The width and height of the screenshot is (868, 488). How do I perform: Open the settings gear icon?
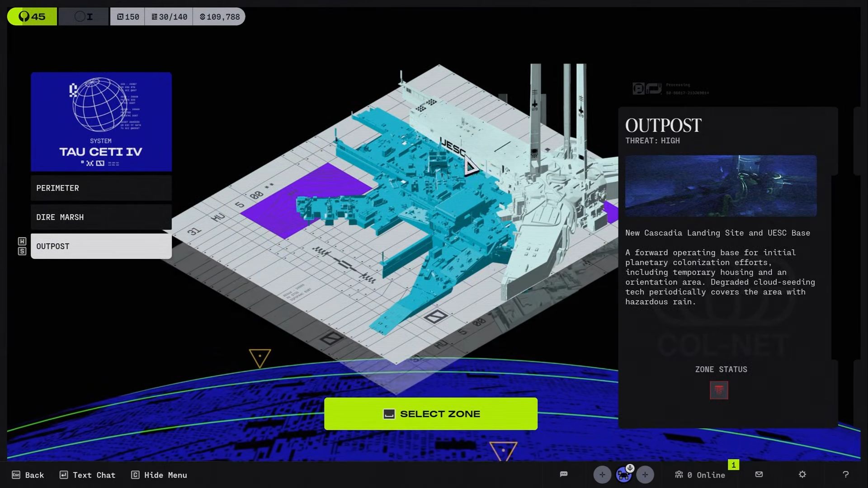pyautogui.click(x=802, y=474)
